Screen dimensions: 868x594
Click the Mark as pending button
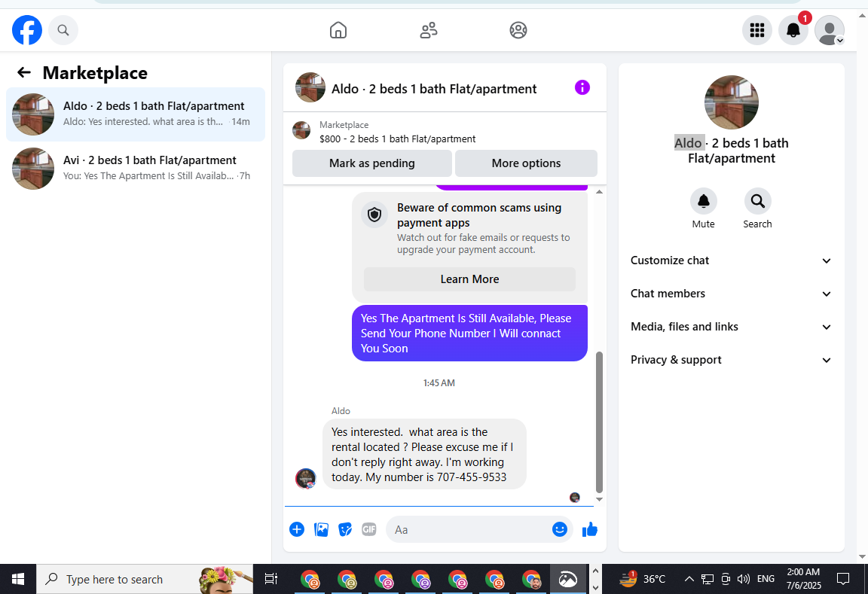(x=372, y=163)
